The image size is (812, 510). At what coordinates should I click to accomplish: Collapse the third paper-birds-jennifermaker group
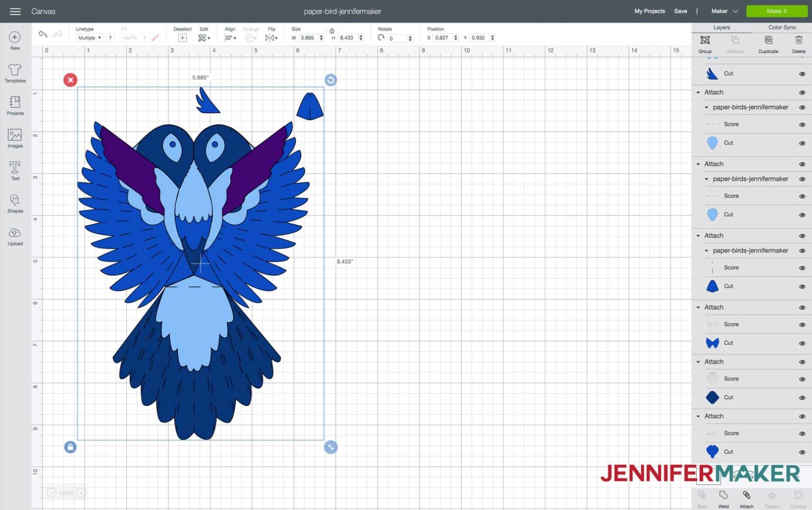click(x=707, y=251)
